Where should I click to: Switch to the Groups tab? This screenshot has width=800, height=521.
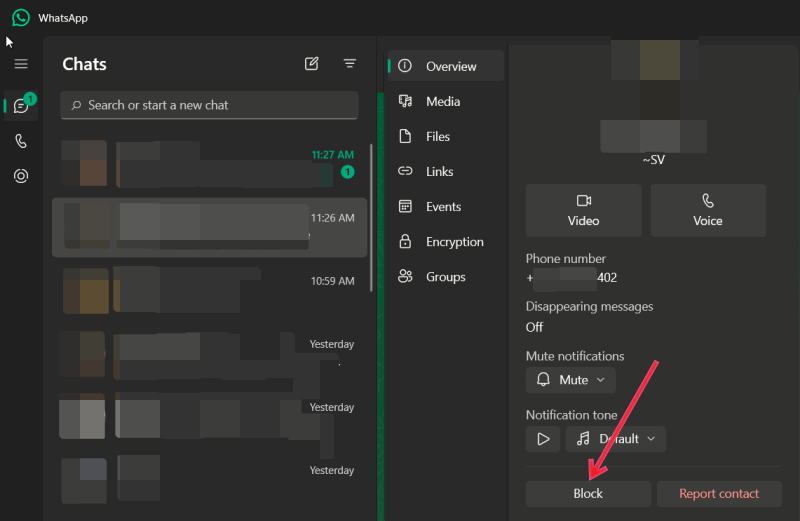(x=446, y=277)
